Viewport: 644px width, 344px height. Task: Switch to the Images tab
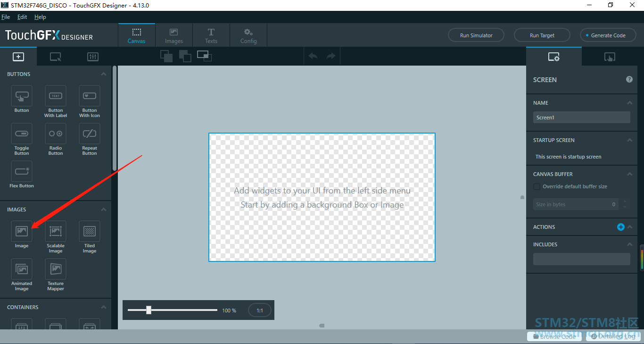tap(174, 35)
